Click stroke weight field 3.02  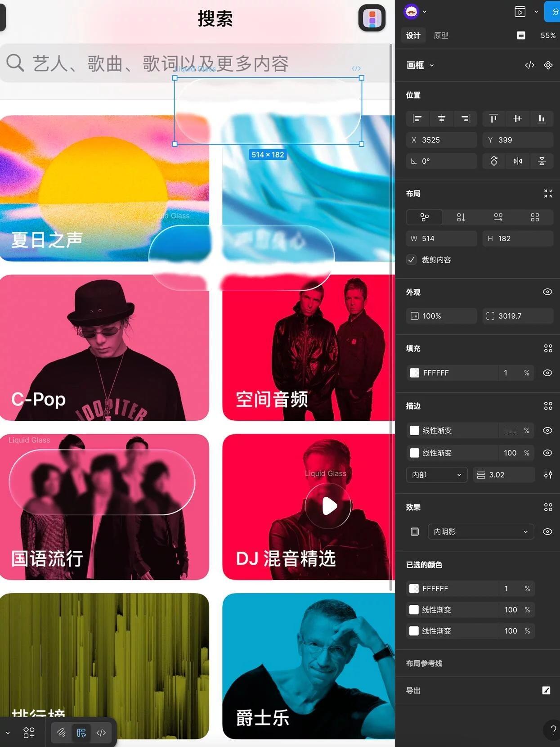pyautogui.click(x=504, y=475)
